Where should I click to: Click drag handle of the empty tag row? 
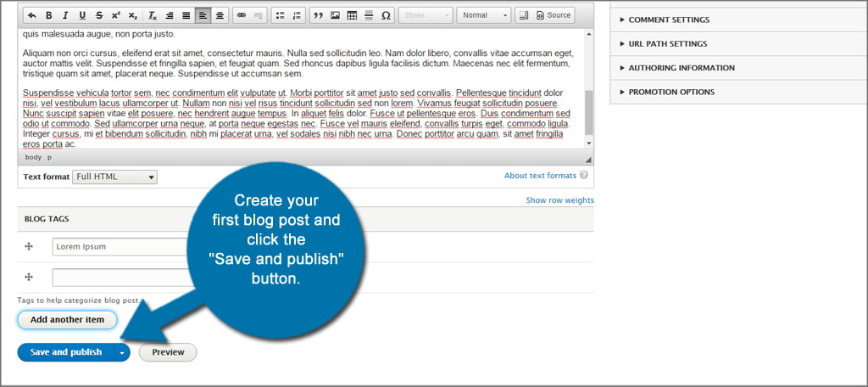coord(30,277)
